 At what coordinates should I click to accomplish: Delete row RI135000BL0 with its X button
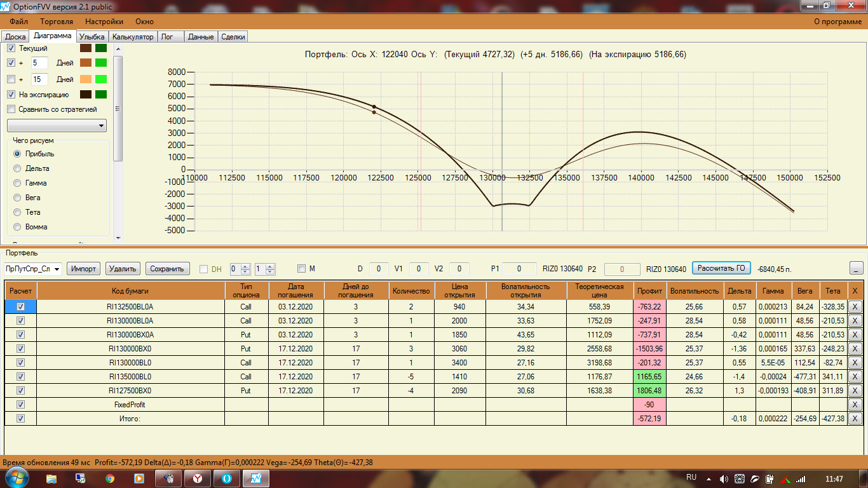[855, 376]
